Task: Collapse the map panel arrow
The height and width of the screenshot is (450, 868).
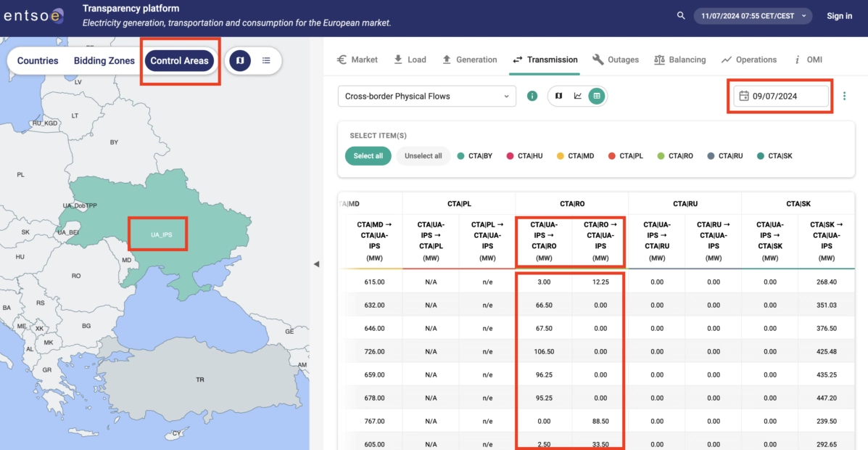Action: tap(316, 264)
